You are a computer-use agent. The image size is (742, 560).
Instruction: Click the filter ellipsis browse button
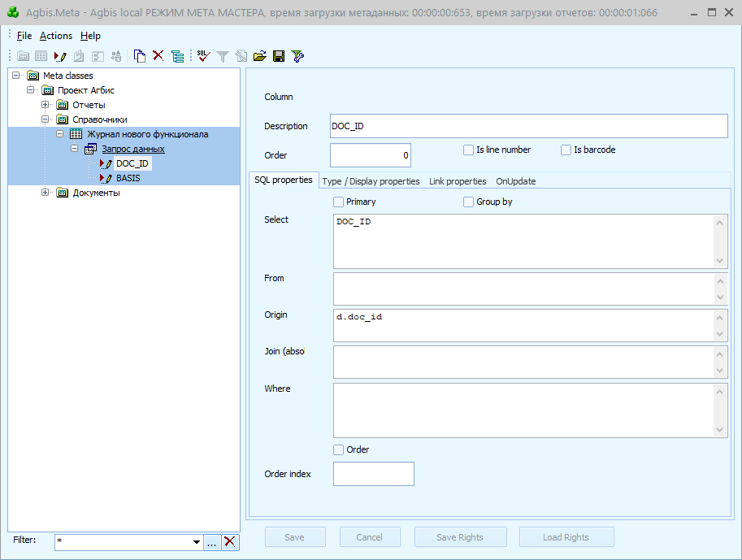[x=212, y=542]
